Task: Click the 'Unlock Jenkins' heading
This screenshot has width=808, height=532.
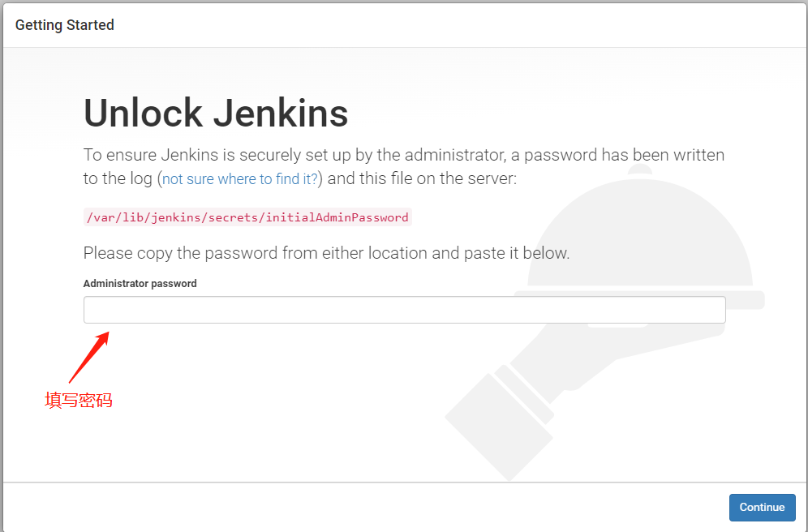Action: [216, 113]
